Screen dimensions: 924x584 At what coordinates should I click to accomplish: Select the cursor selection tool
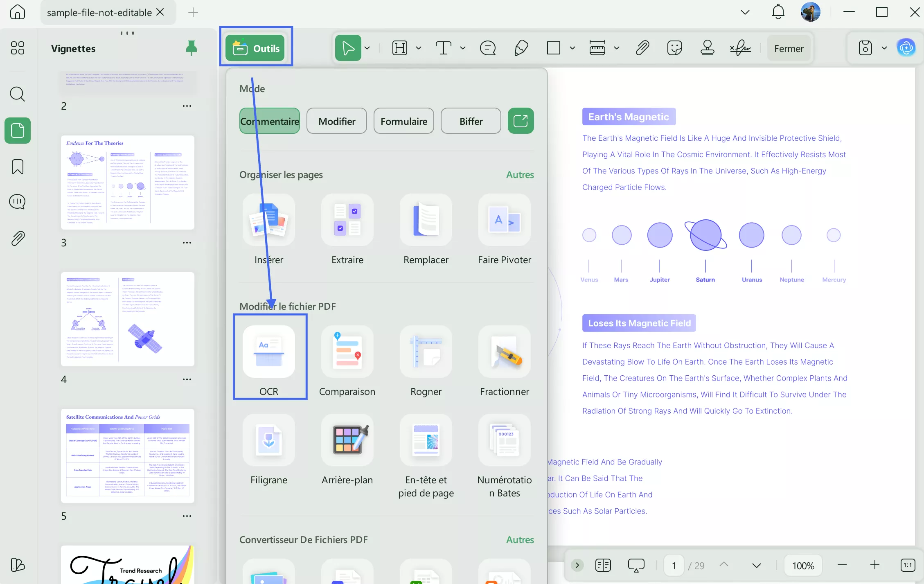coord(348,48)
